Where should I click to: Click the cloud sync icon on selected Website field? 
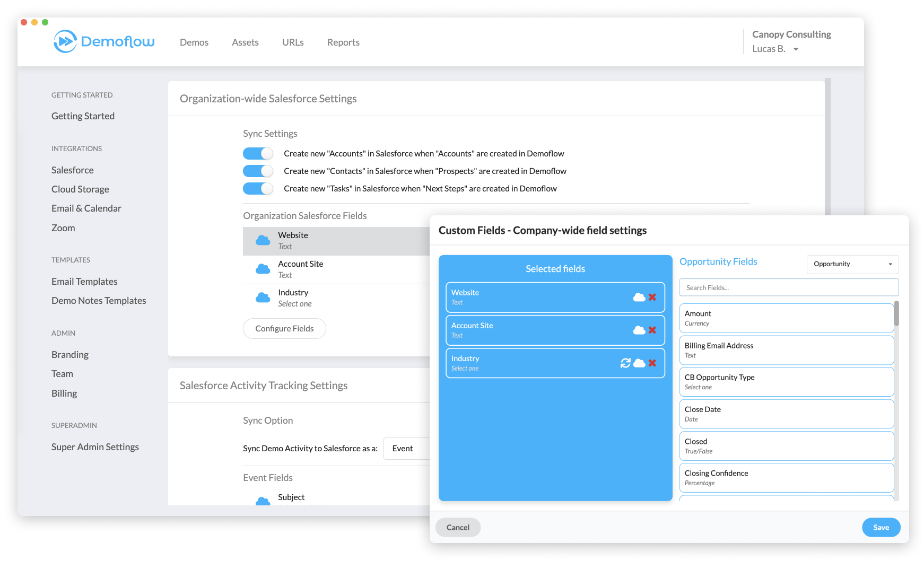639,297
